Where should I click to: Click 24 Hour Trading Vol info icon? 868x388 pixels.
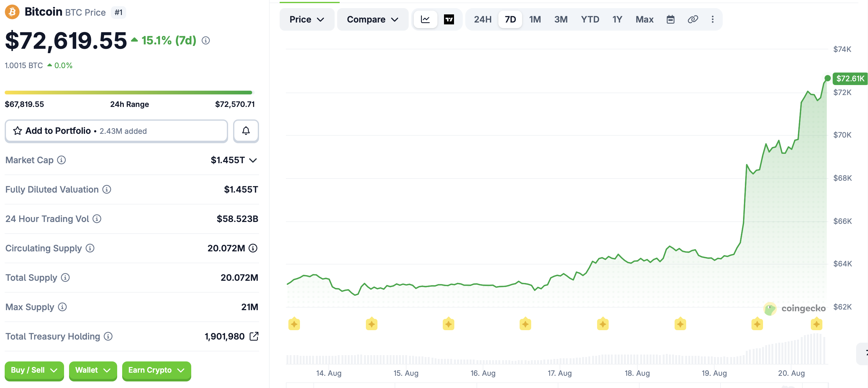pyautogui.click(x=97, y=219)
